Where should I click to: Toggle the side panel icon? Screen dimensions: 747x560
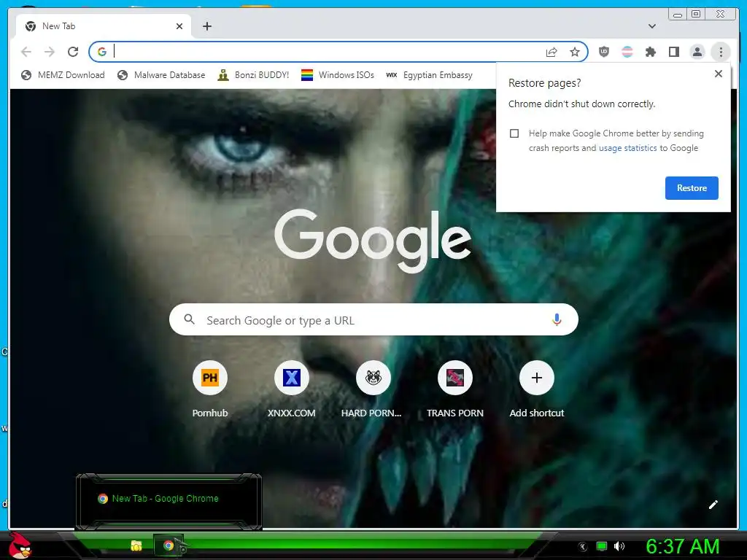[674, 52]
